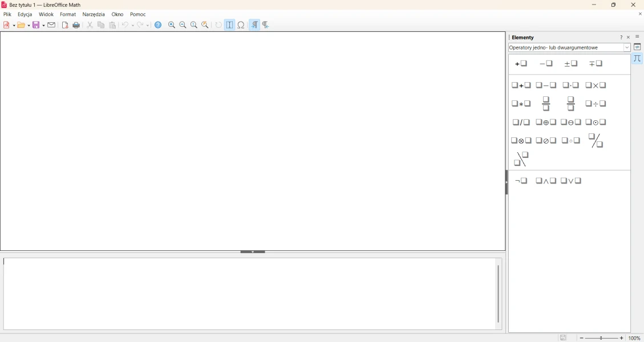
Task: Insert the logical NOT operator element
Action: (521, 181)
